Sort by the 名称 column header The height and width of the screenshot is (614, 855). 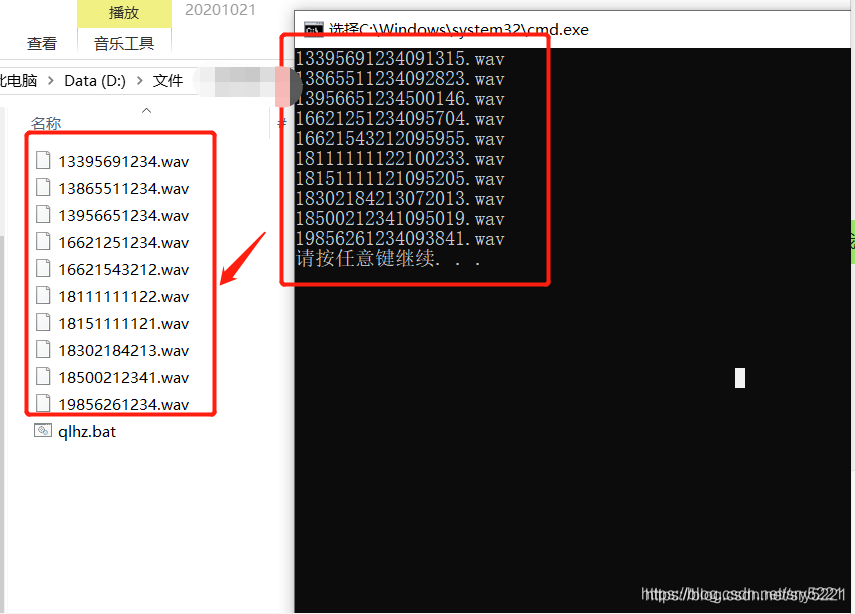46,123
